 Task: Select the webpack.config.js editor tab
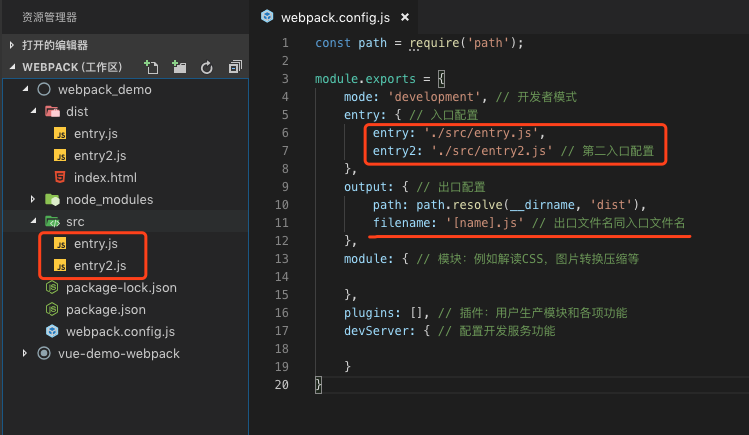pos(334,17)
